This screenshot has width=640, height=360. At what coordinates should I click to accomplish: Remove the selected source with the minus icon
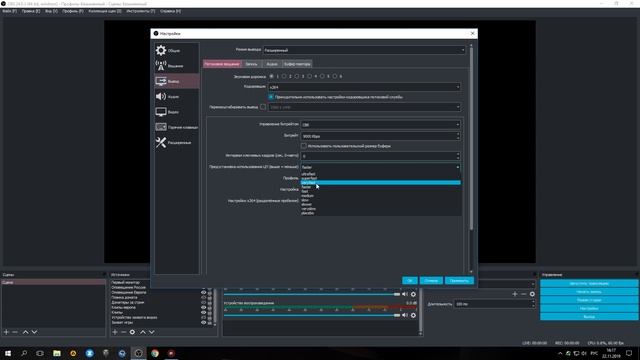123,332
